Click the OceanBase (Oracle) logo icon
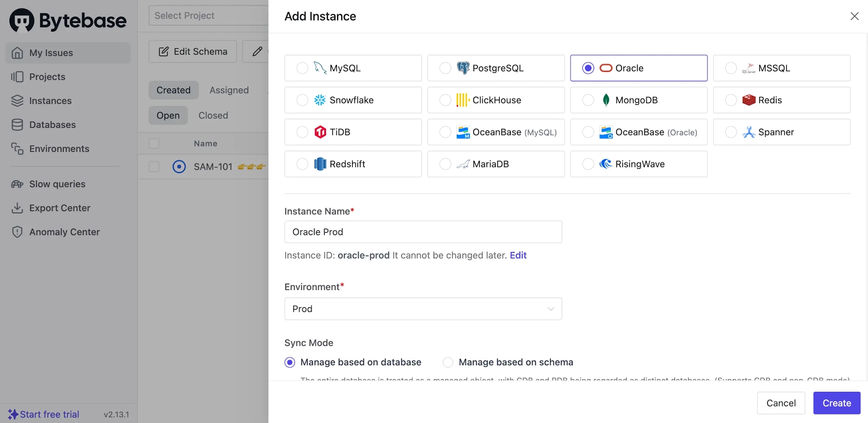This screenshot has height=423, width=868. pos(606,132)
